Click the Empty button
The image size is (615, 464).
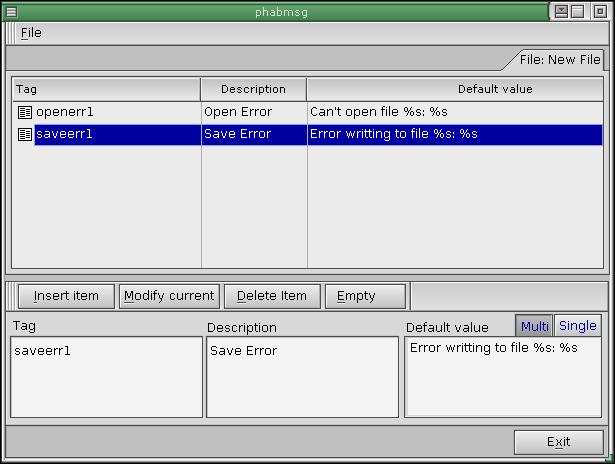click(365, 296)
